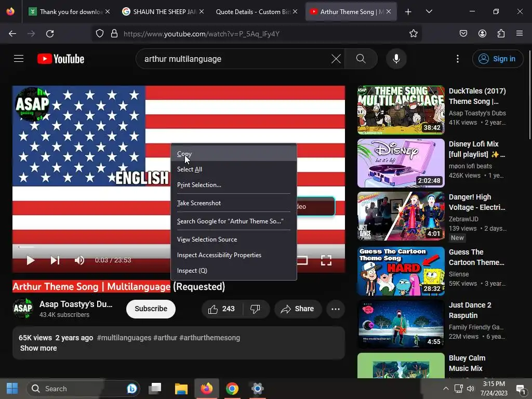The height and width of the screenshot is (399, 532).
Task: Search Google for selected Arthur text
Action: (x=234, y=221)
